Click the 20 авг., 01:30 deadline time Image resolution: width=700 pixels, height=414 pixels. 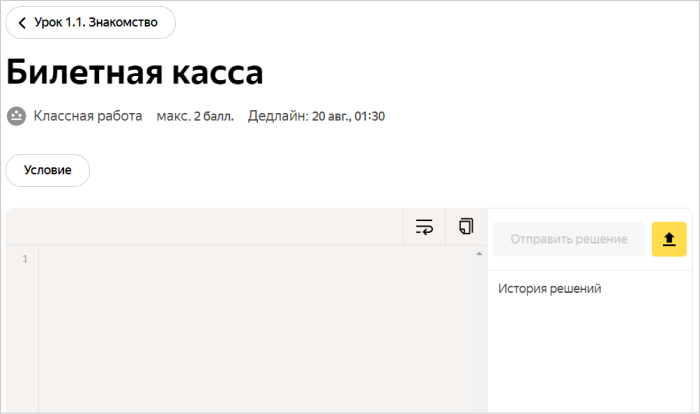click(348, 116)
